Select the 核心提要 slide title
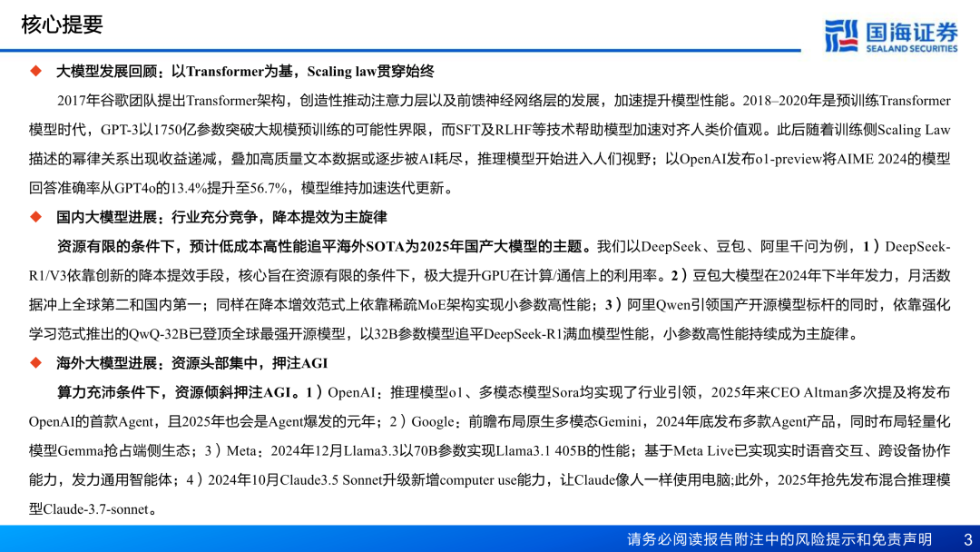 (x=62, y=25)
